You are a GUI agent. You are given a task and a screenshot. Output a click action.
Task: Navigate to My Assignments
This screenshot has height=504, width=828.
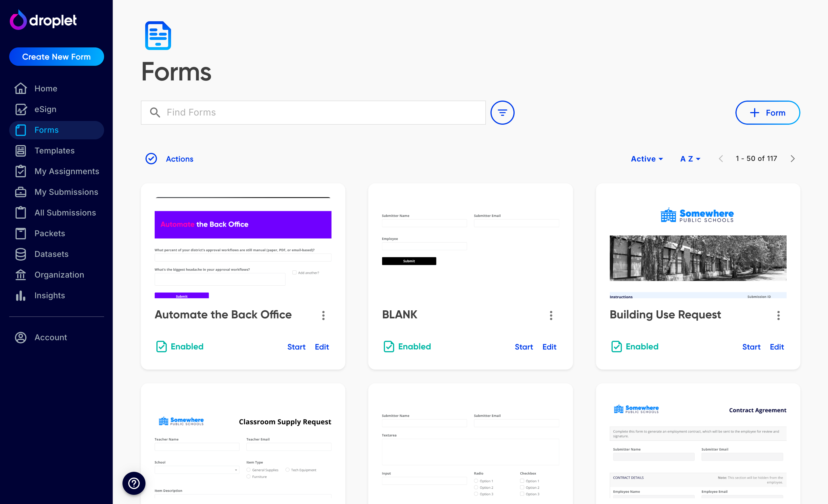(x=56, y=171)
